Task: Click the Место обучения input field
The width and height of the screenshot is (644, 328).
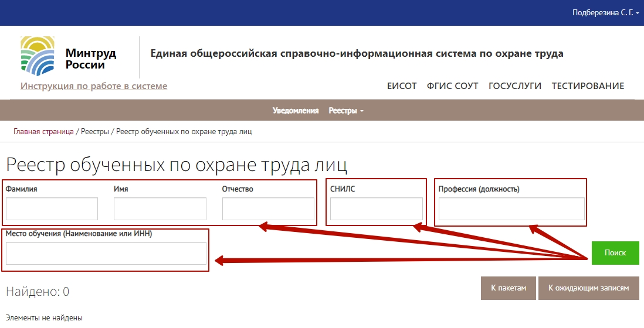Action: (106, 254)
